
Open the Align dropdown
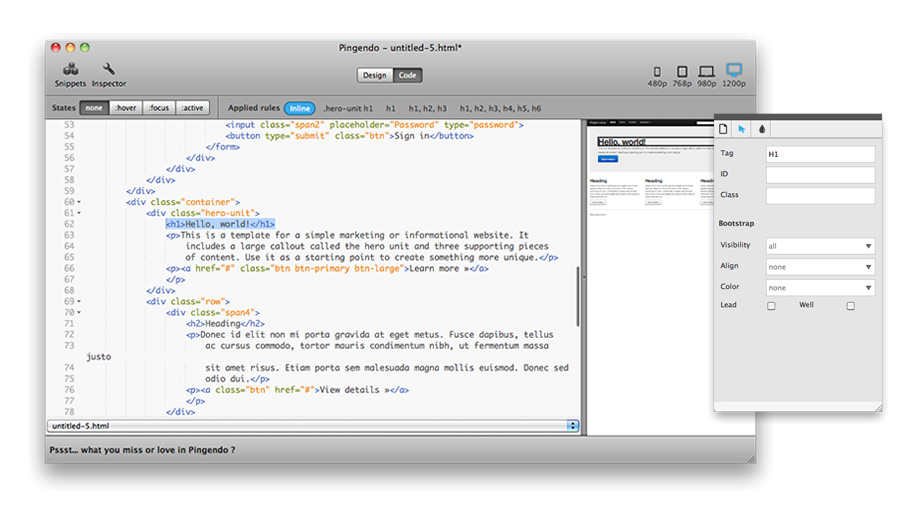pos(820,267)
